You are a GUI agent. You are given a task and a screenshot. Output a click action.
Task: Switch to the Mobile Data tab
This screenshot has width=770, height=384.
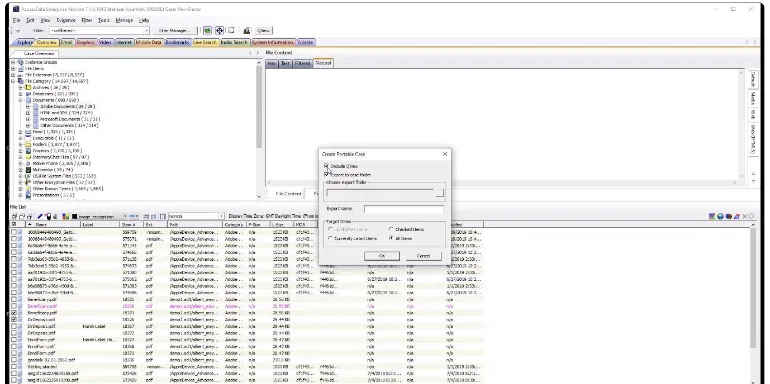[x=149, y=43]
